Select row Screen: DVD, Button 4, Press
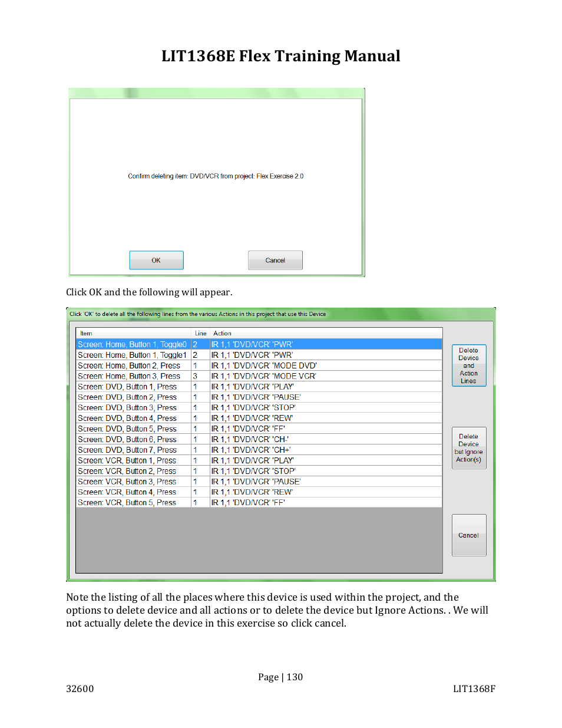 259,419
